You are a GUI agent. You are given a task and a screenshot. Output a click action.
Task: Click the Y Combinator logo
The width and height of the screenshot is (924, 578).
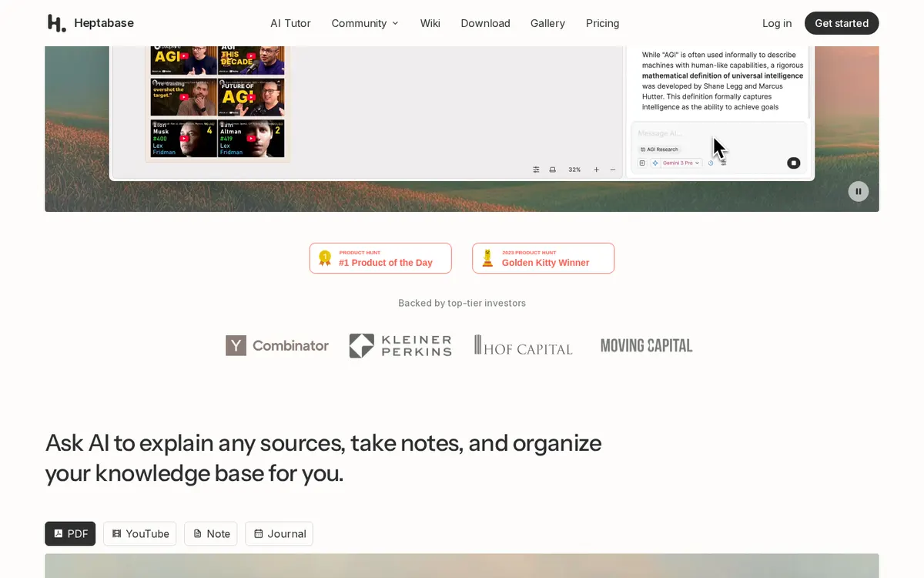point(277,345)
